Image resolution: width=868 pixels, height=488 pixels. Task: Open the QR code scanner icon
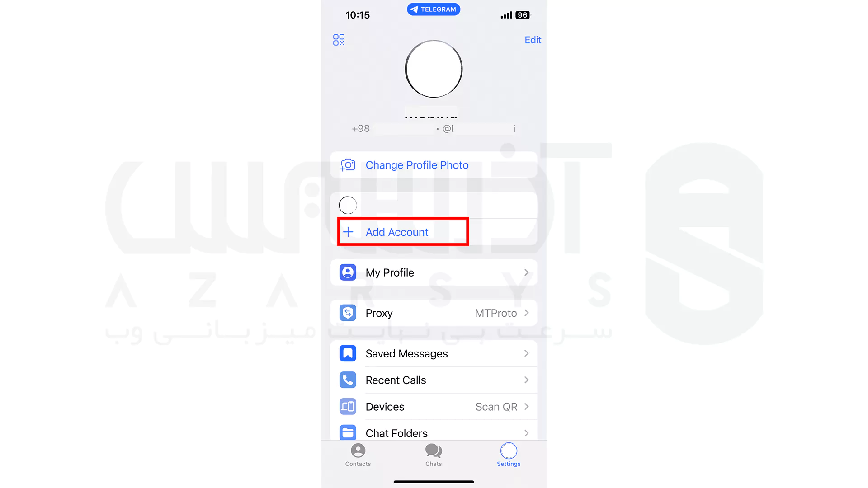(339, 40)
